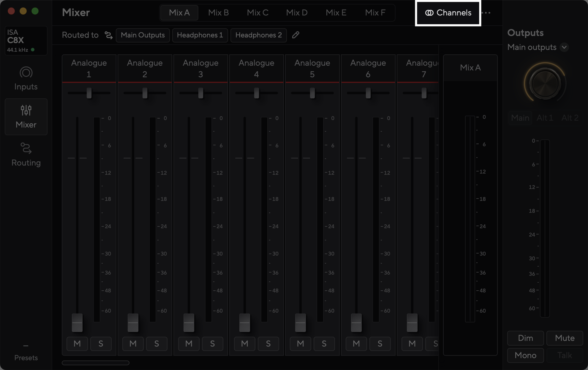Screen dimensions: 588x370
Task: Select the Main speaker output
Action: coord(520,118)
